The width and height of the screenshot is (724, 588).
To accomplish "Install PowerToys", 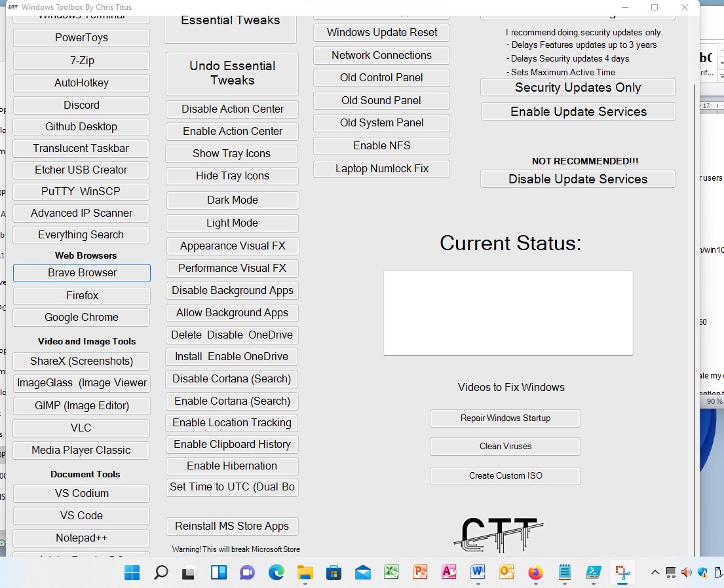I will [81, 38].
